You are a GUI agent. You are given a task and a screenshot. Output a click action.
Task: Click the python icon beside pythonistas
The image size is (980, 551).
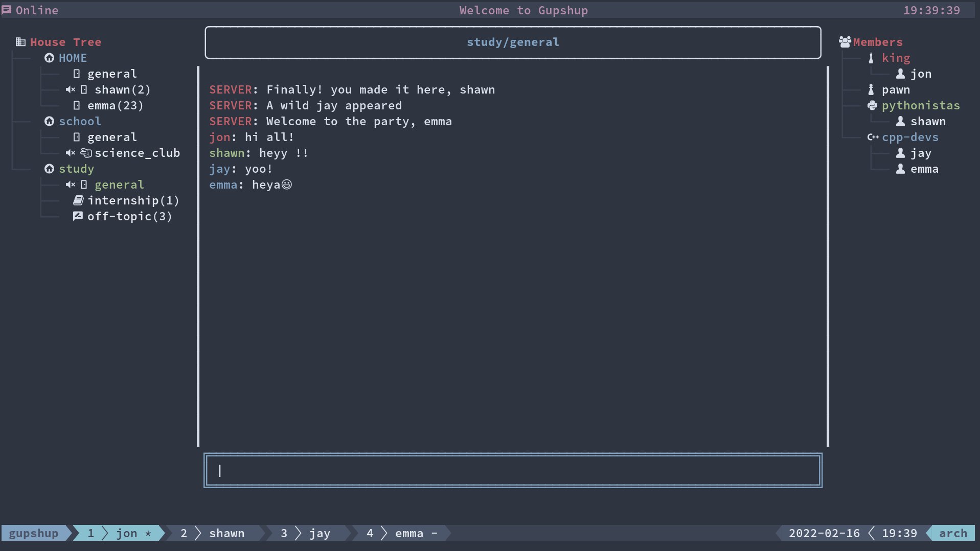tap(872, 105)
